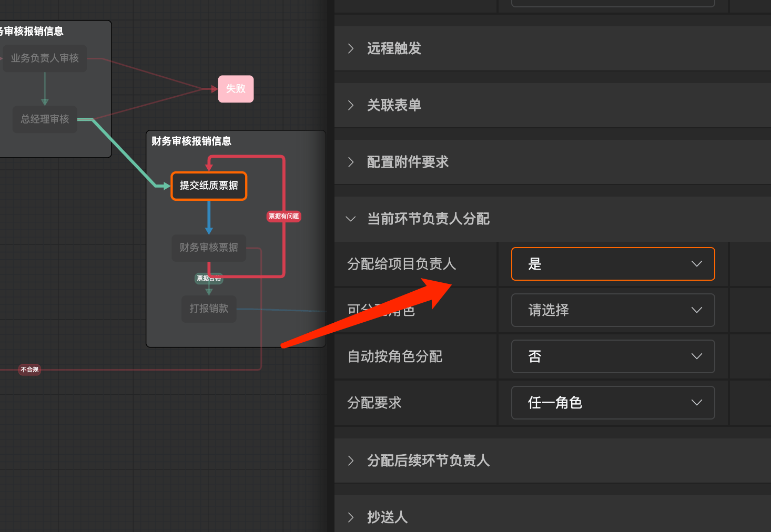This screenshot has width=771, height=532.
Task: Click the 不合规 edge label
Action: point(29,370)
